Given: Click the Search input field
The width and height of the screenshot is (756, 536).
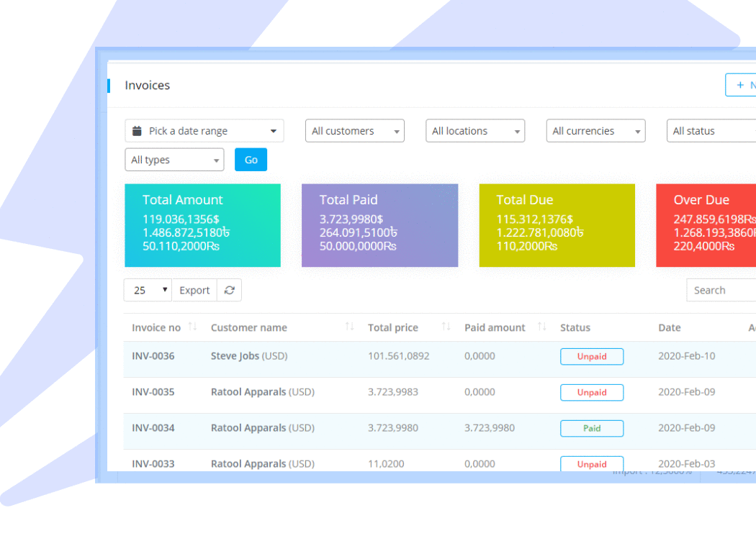Looking at the screenshot, I should point(720,290).
